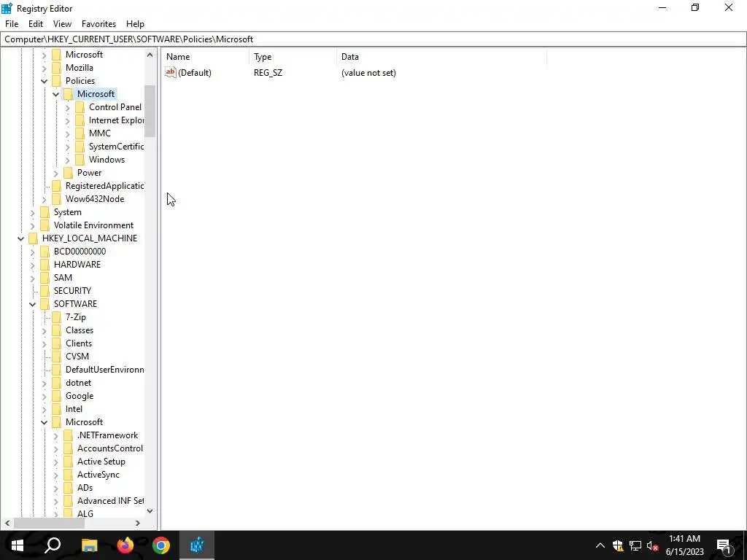Collapse the HKLM SOFTWARE key
This screenshot has width=747, height=560.
32,304
